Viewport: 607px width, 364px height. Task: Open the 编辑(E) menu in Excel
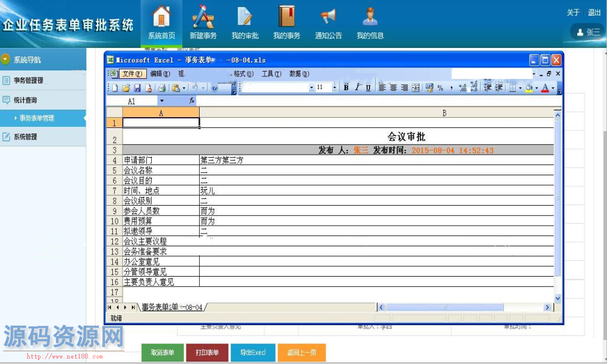(160, 73)
